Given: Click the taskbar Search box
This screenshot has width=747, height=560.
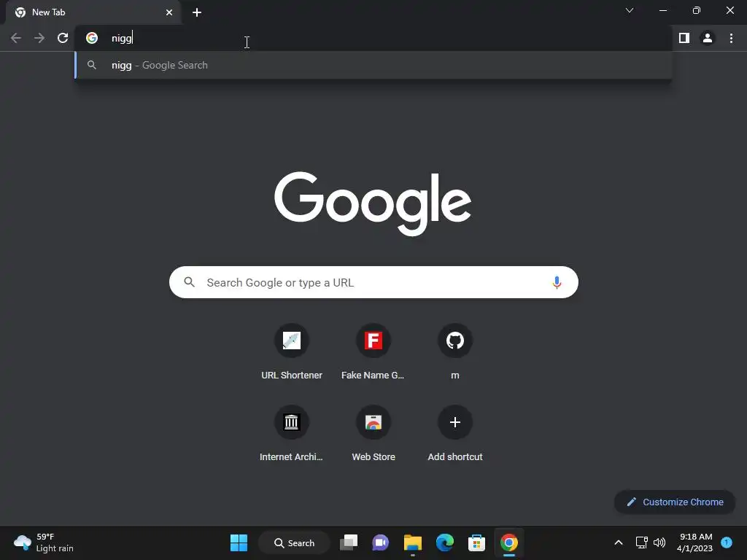Looking at the screenshot, I should tap(295, 542).
